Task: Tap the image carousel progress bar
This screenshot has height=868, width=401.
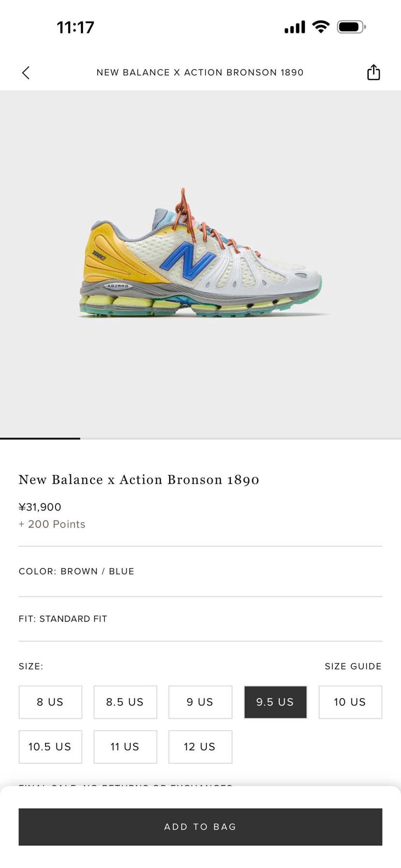Action: 200,438
